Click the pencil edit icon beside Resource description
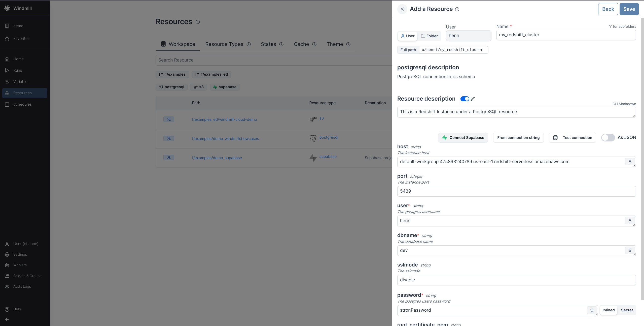Screen dimensions: 644x326 pos(473,99)
